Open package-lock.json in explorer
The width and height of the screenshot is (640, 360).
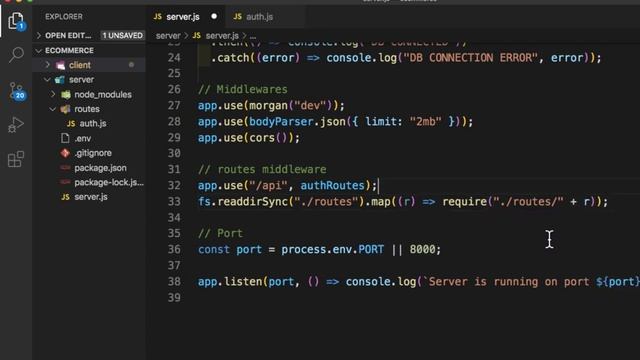click(x=109, y=182)
